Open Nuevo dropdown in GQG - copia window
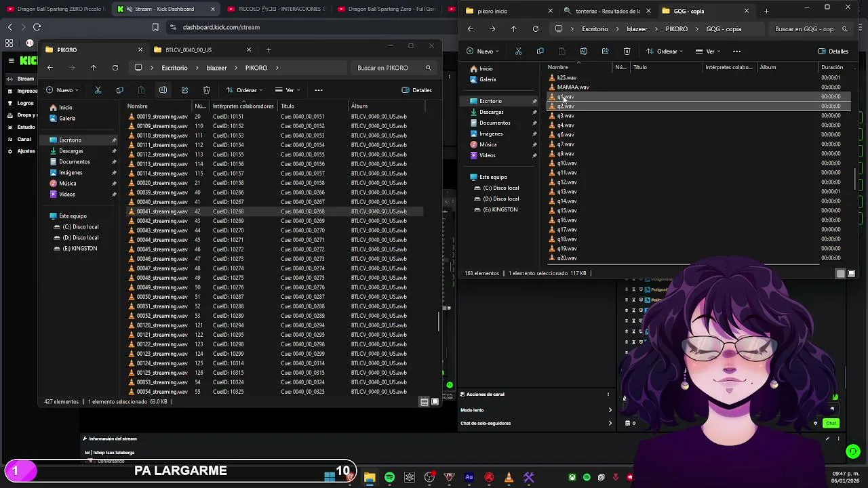Screen dimensions: 868x488 click(x=483, y=52)
